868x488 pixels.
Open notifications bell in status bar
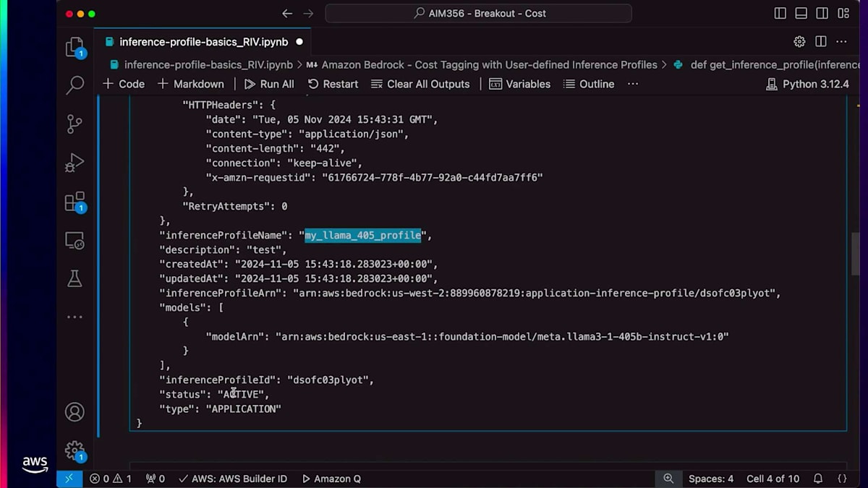(x=818, y=479)
